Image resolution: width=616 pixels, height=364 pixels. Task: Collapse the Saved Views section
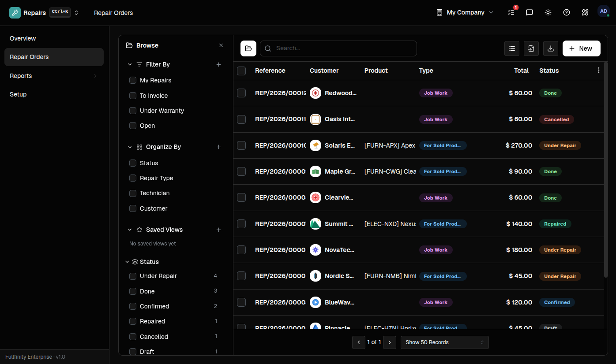click(x=130, y=230)
